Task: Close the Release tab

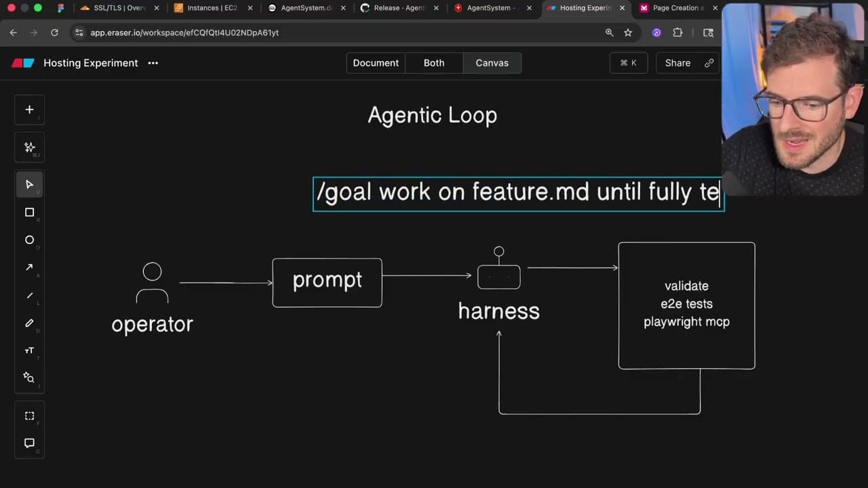Action: click(x=437, y=8)
